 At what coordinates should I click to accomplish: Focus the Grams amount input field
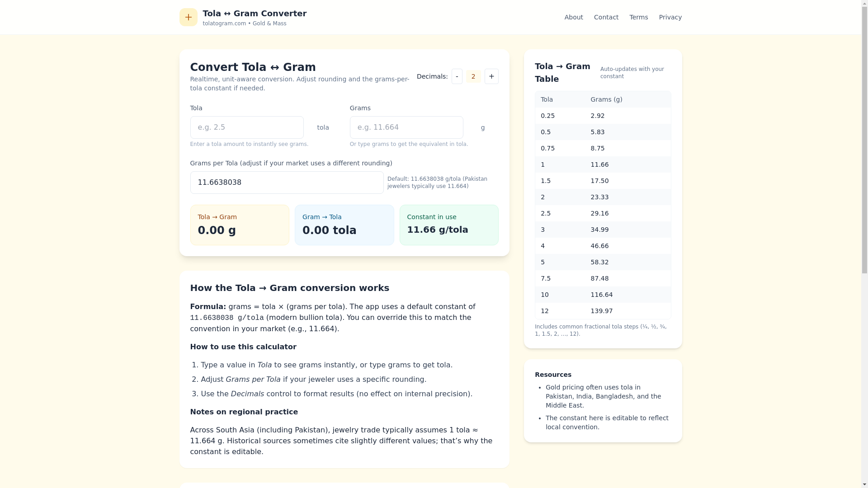click(x=406, y=127)
